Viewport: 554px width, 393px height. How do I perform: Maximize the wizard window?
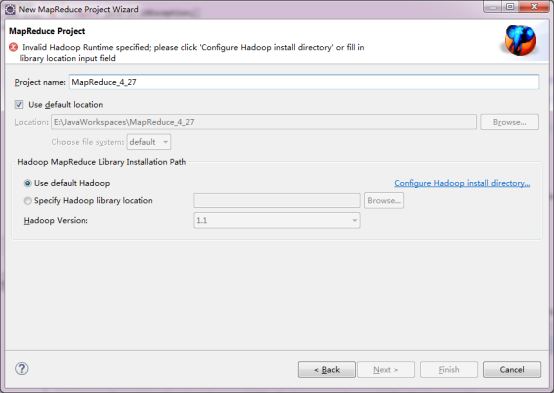coord(510,7)
